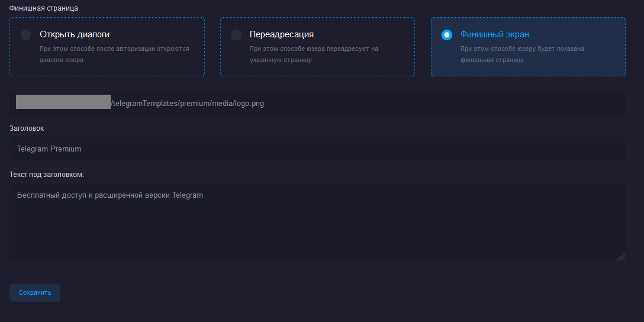Click description text under "Открыть диалоги"
Screen dimensions: 644x322
(x=114, y=54)
